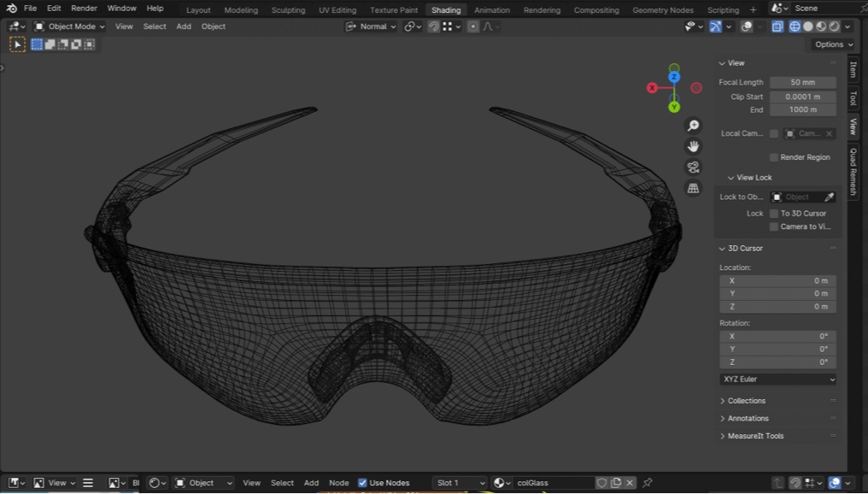Click the zoom magnifier icon in viewport

point(693,126)
